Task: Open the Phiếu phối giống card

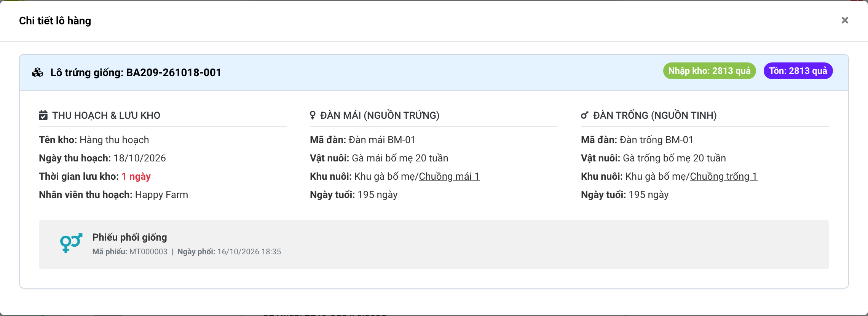Action: (434, 244)
